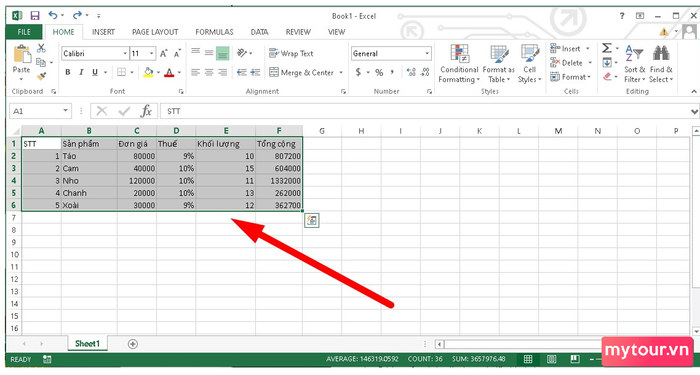Toggle Align Right
The width and height of the screenshot is (700, 375).
[222, 72]
